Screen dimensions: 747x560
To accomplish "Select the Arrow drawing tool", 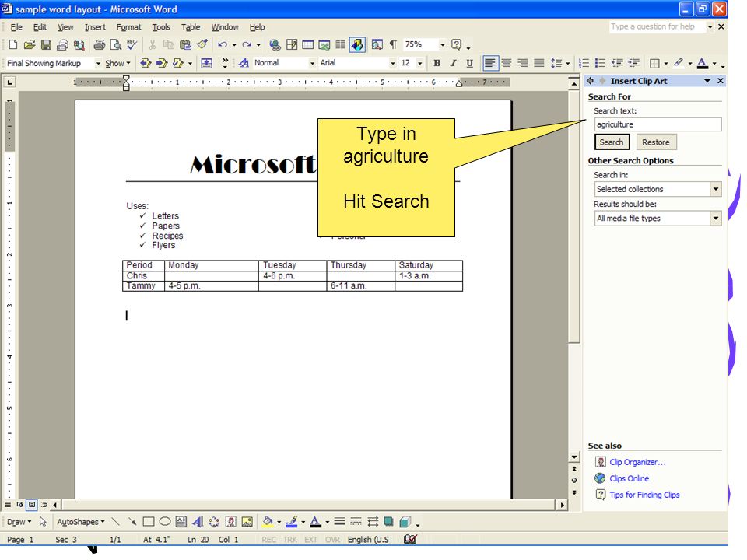I will (x=132, y=523).
